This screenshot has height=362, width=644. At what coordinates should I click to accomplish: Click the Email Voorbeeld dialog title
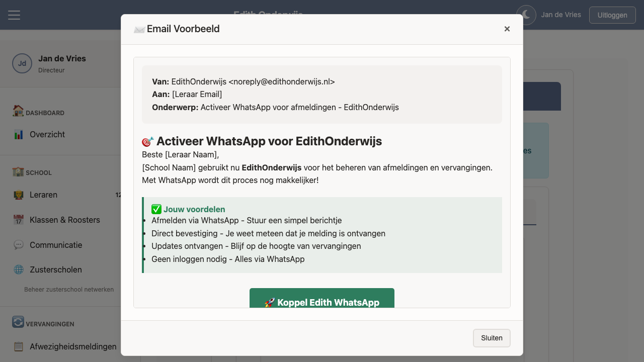[183, 29]
